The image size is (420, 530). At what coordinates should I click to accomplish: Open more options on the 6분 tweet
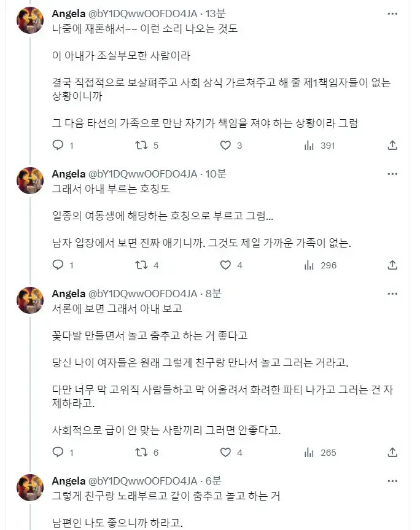tap(392, 480)
